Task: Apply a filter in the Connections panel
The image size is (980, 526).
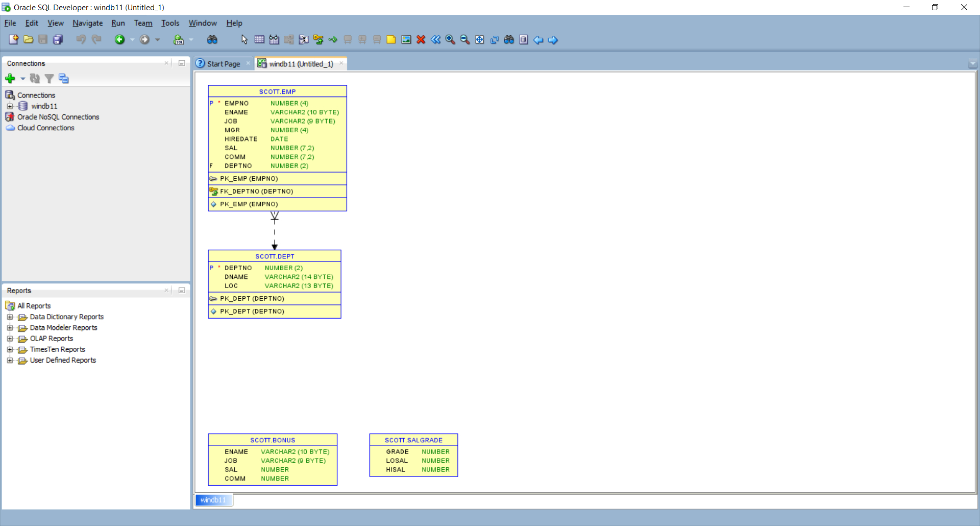Action: point(49,79)
